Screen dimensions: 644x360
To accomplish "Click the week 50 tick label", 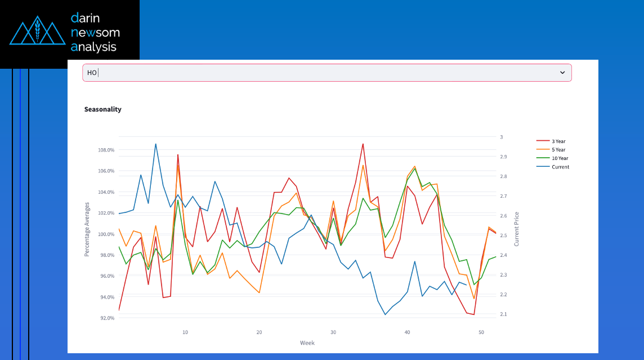I will click(481, 332).
